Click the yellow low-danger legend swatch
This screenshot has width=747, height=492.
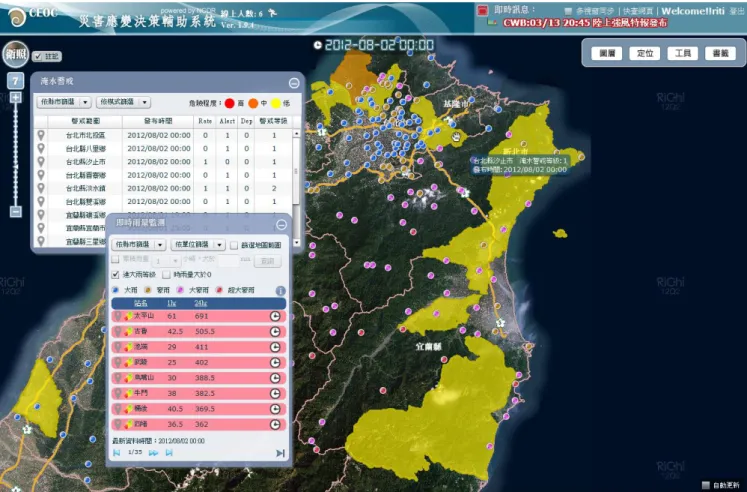coord(276,103)
